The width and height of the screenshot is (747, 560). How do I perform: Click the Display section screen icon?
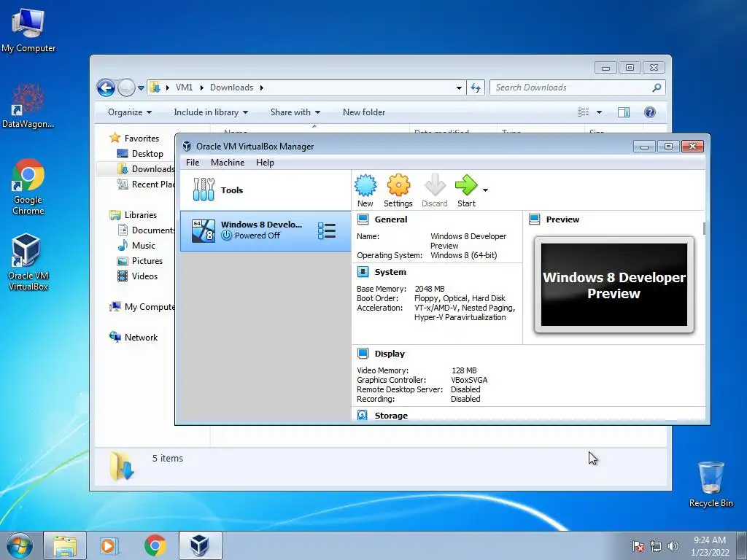point(363,354)
